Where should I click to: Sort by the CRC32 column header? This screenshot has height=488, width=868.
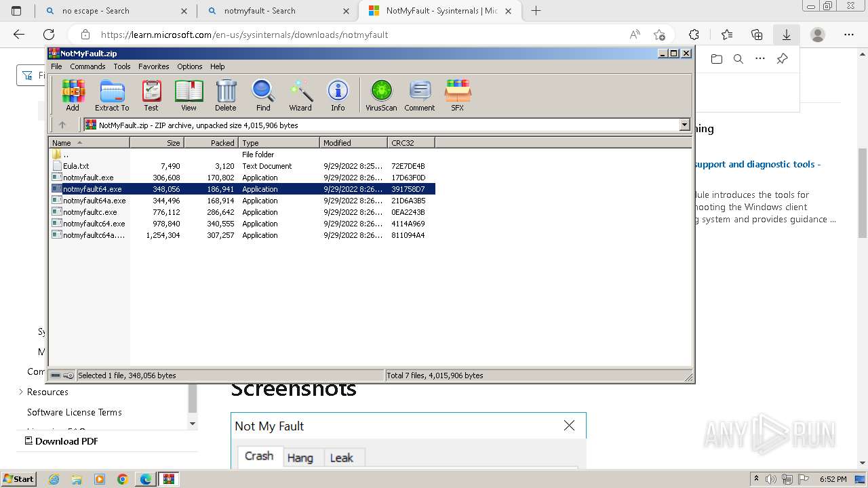coord(411,142)
